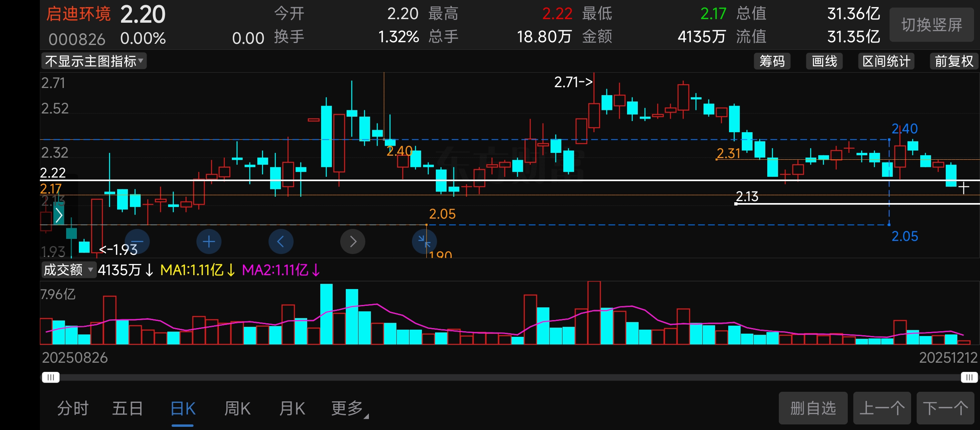Open the 不显示主图指标 indicator dropdown
The width and height of the screenshot is (980, 430).
(x=94, y=61)
